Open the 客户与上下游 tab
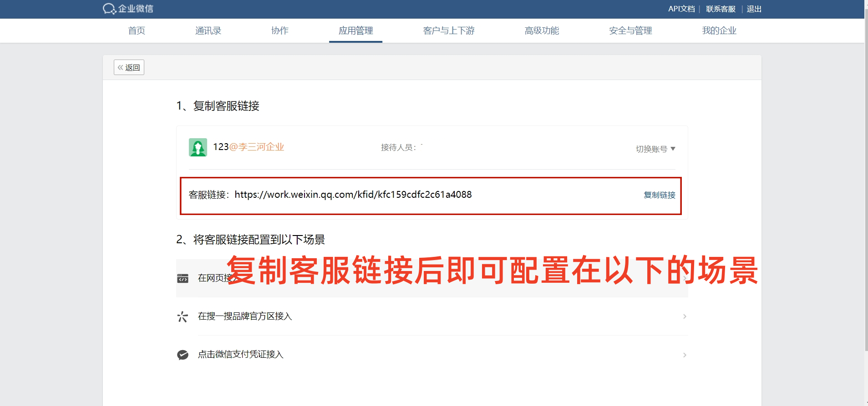 (449, 30)
